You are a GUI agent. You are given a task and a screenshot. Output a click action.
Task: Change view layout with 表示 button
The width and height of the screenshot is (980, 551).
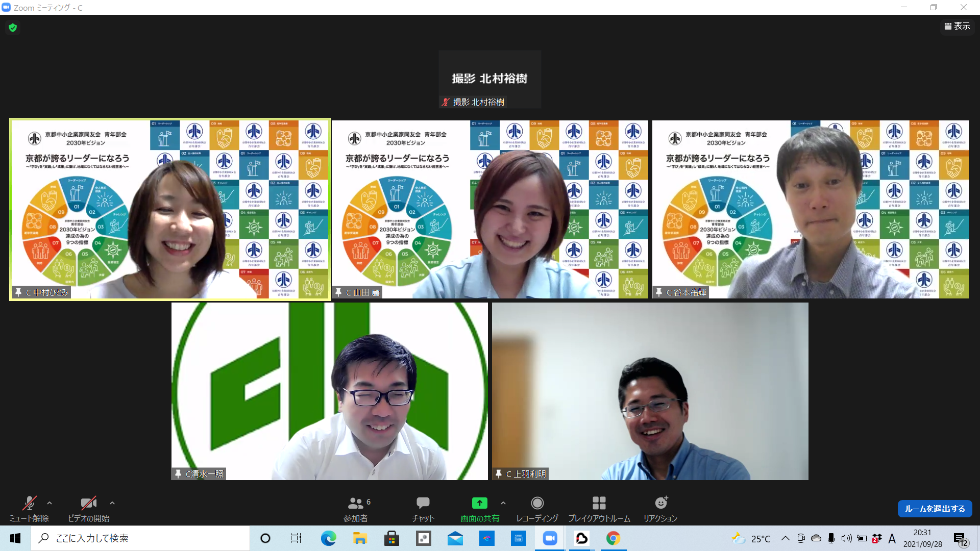point(957,26)
